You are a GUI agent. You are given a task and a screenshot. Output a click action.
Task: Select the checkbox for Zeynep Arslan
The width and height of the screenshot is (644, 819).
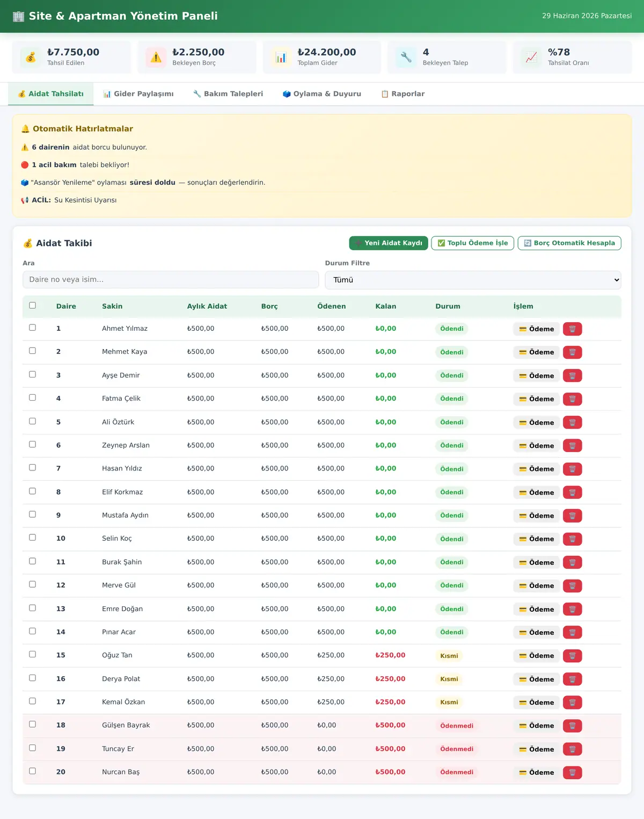coord(32,444)
